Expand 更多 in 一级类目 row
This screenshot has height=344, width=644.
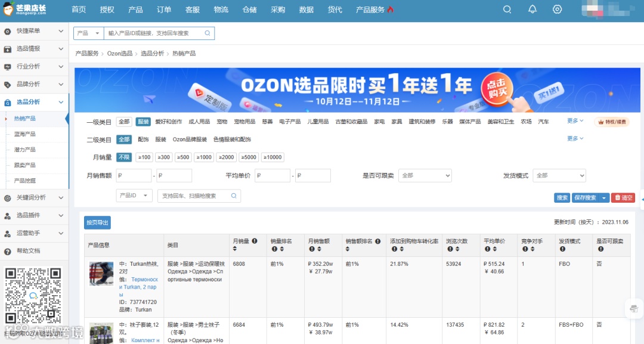click(575, 120)
